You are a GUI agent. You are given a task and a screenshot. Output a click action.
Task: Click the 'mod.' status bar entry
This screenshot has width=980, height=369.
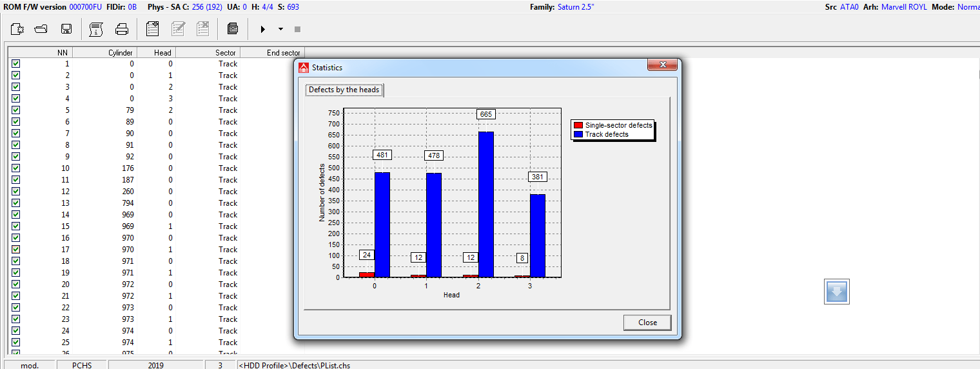coord(30,365)
